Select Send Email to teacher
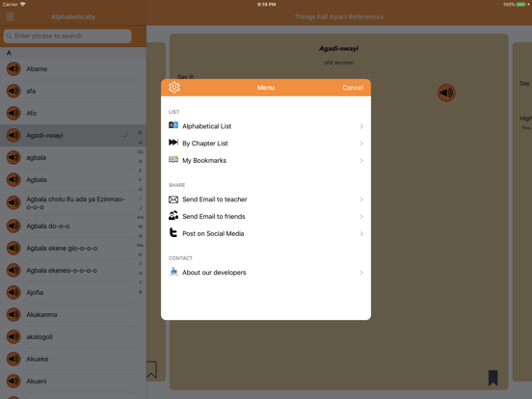Viewport: 532px width, 399px height. 266,199
